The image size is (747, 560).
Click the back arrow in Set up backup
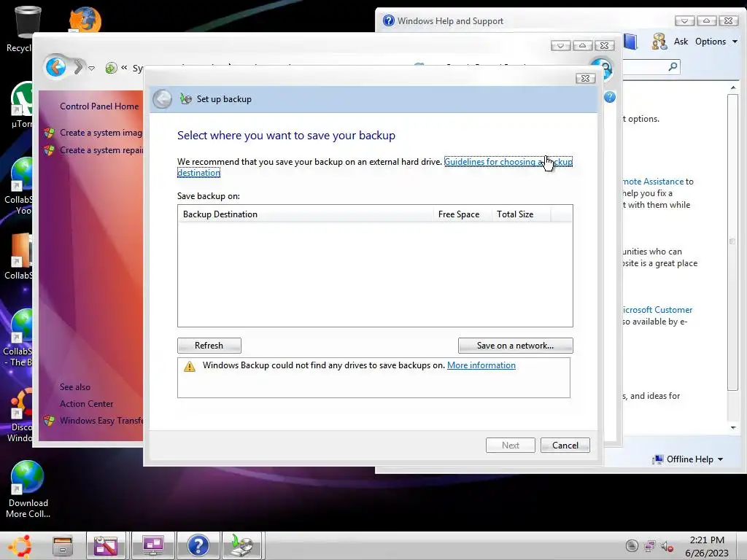(x=163, y=99)
